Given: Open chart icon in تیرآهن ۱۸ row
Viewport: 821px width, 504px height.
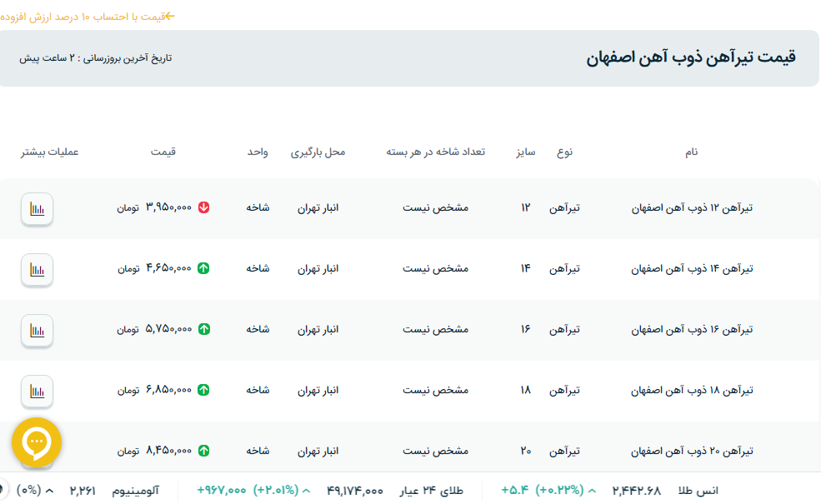Looking at the screenshot, I should tap(37, 392).
